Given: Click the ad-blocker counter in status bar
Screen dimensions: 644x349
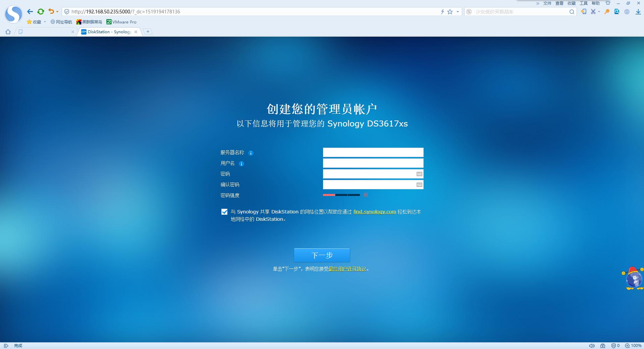Looking at the screenshot, I should pos(615,346).
